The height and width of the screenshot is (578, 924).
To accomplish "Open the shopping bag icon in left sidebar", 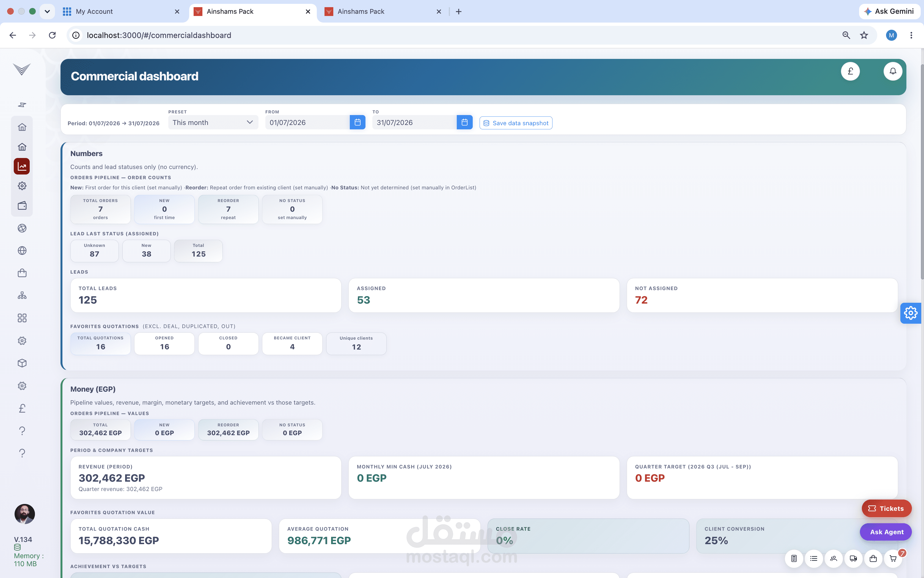I will (22, 273).
